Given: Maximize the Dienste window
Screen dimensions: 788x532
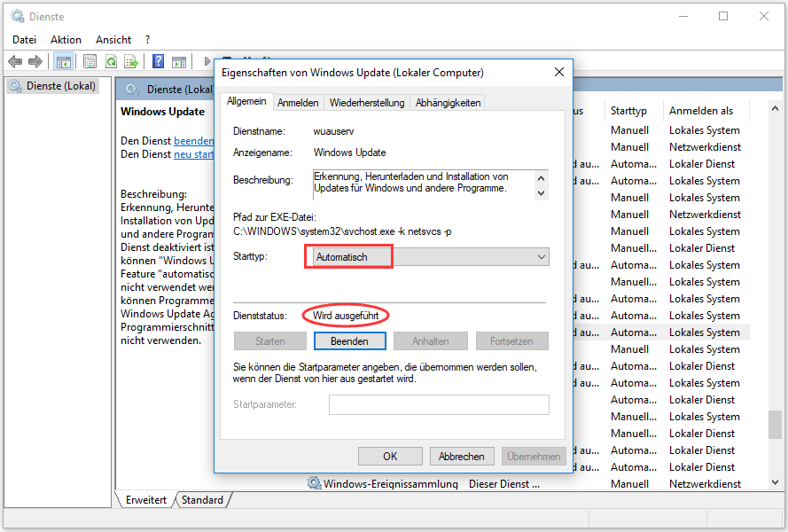Looking at the screenshot, I should coord(723,16).
